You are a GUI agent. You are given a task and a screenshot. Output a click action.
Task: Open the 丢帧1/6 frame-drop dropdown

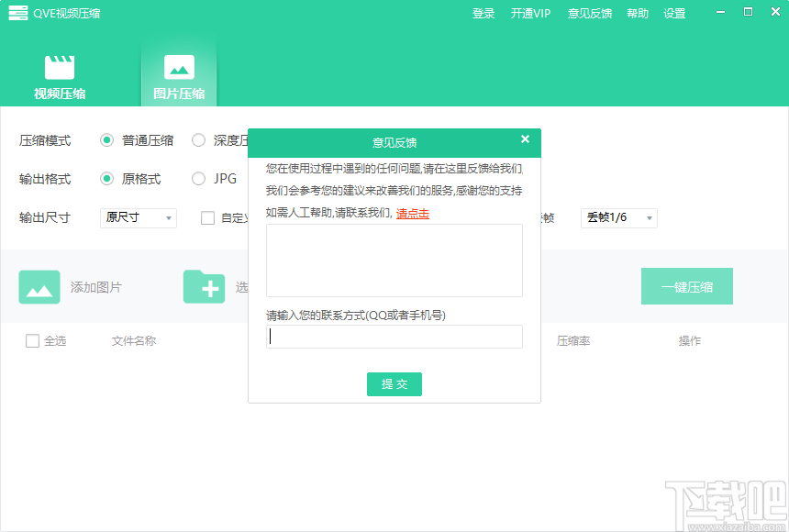coord(618,218)
